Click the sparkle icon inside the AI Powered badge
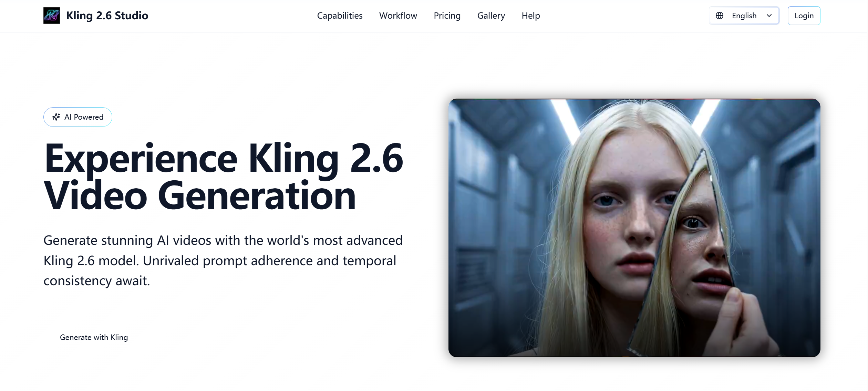The height and width of the screenshot is (391, 868). [57, 117]
